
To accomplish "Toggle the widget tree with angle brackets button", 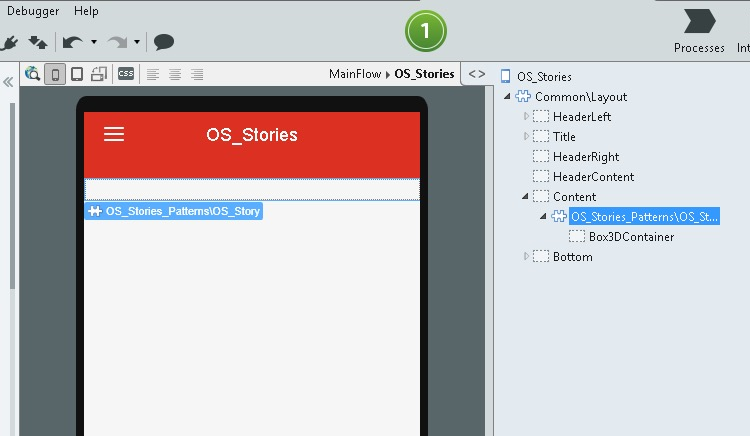I will 477,74.
